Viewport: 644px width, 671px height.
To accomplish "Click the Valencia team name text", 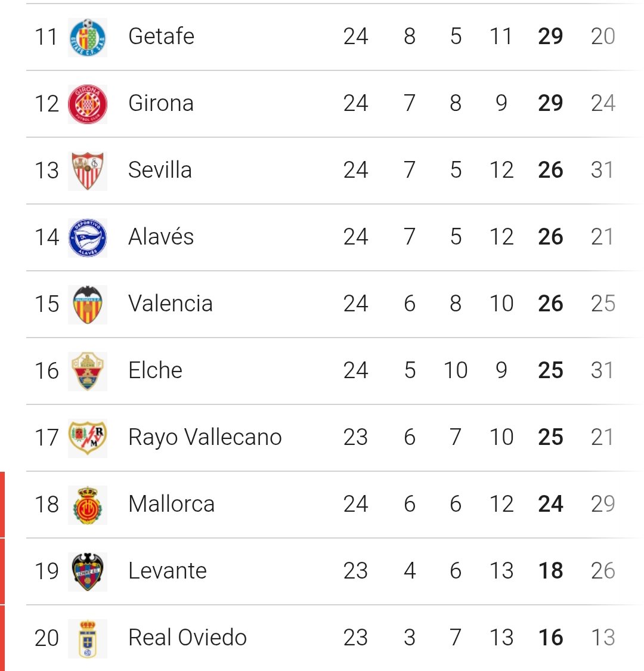I will (x=170, y=304).
